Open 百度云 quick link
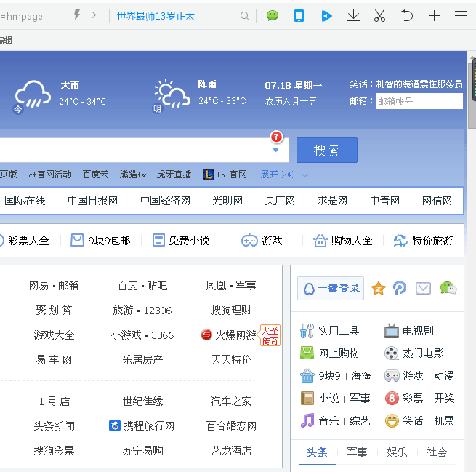This screenshot has width=476, height=472. coord(95,175)
